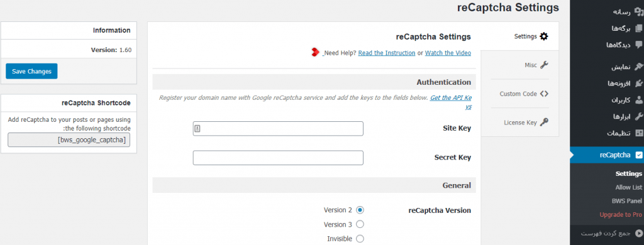
Task: Open the Read the Instruction link
Action: tap(387, 53)
